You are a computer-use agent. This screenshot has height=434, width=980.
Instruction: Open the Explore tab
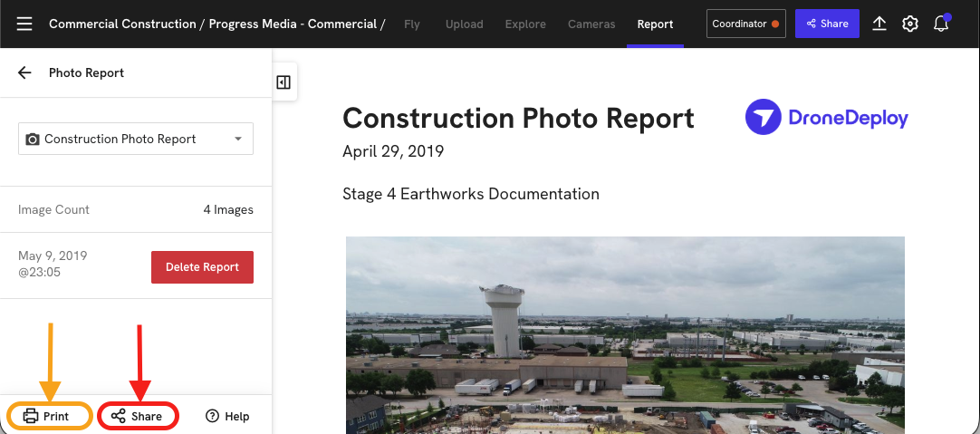coord(525,24)
